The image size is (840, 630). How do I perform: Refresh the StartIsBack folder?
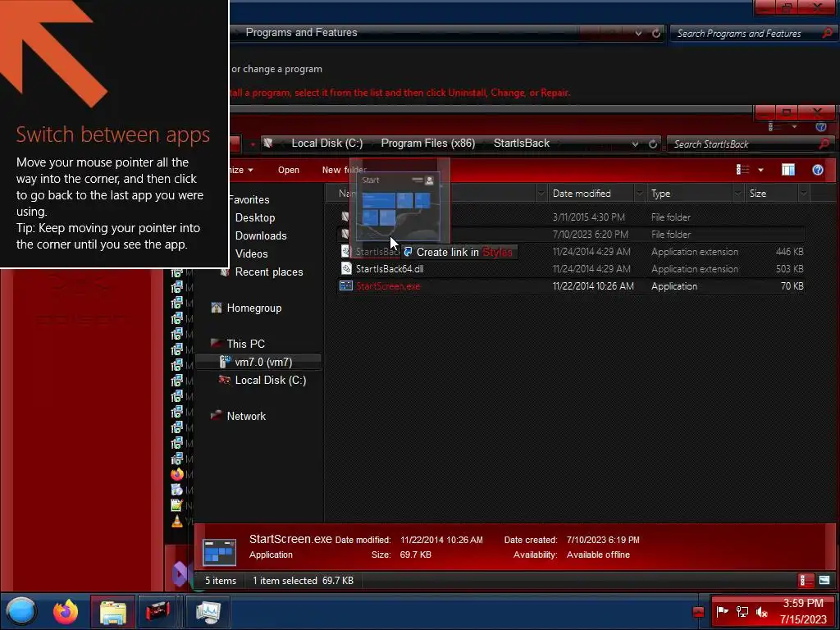(652, 144)
